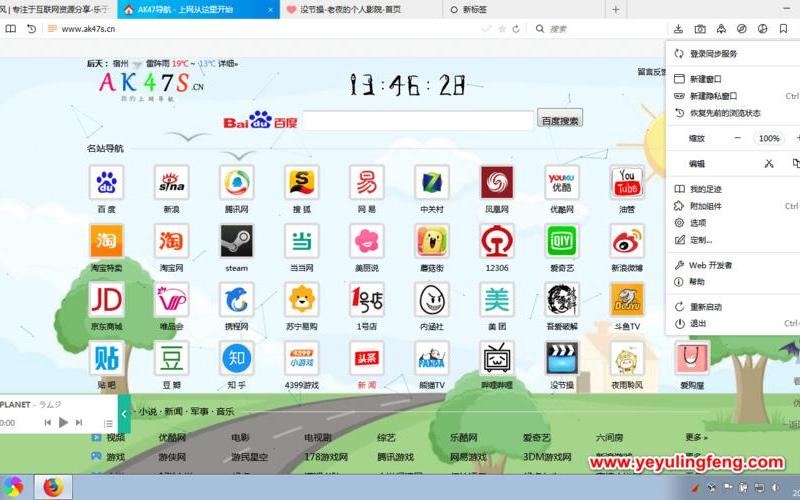
Task: Click the reload icon in address bar
Action: (516, 29)
